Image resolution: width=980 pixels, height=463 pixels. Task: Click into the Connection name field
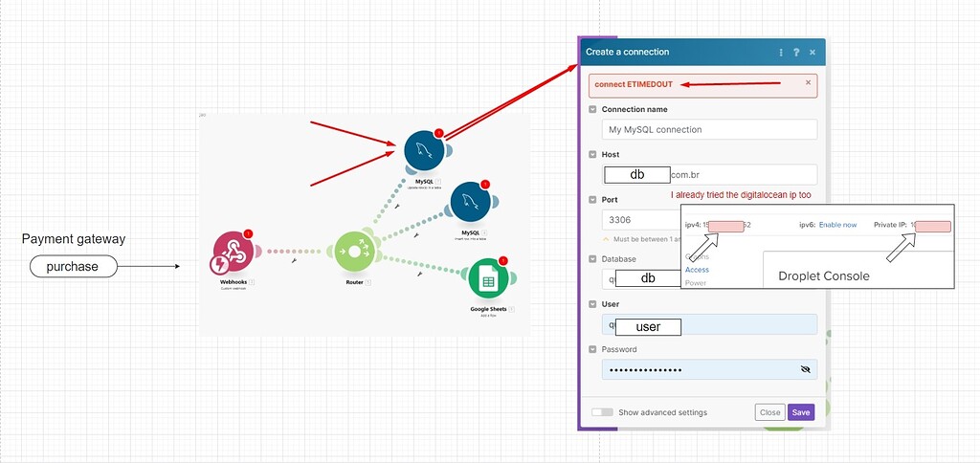[709, 129]
